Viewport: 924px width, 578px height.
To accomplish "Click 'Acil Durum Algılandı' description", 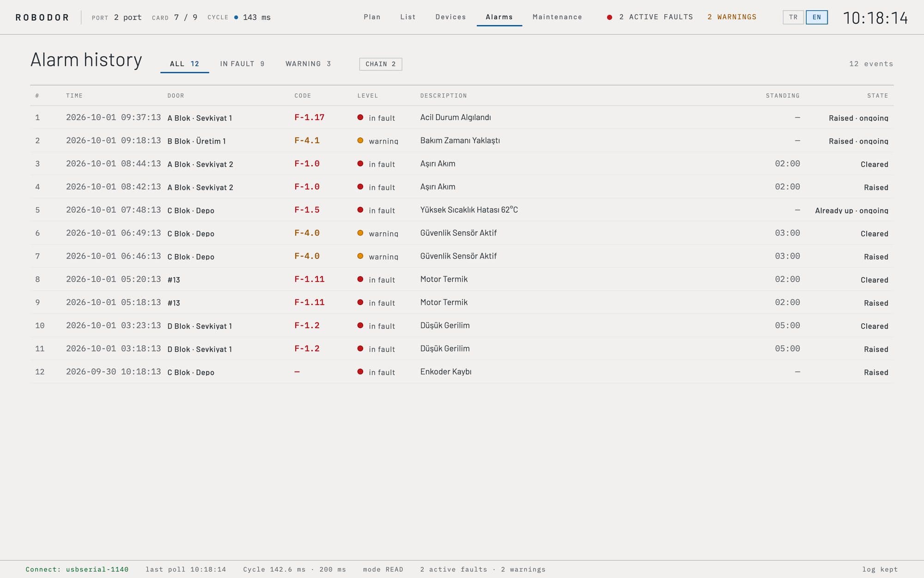I will tap(456, 117).
